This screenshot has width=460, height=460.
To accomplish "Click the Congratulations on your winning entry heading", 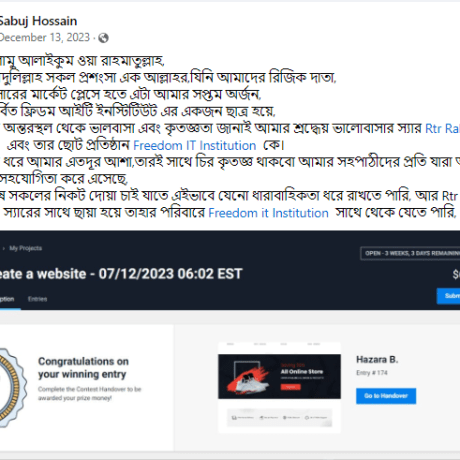I will 83,368.
